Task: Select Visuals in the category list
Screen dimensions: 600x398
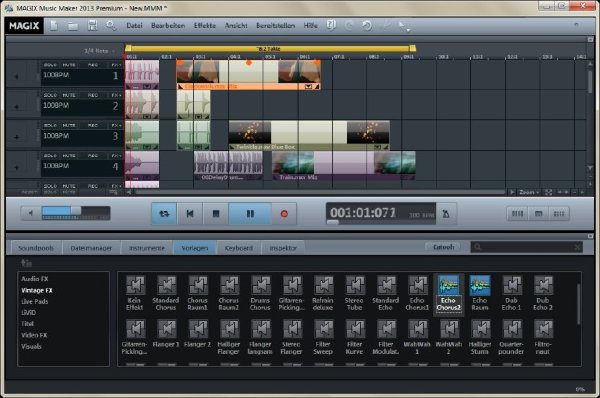Action: 31,347
